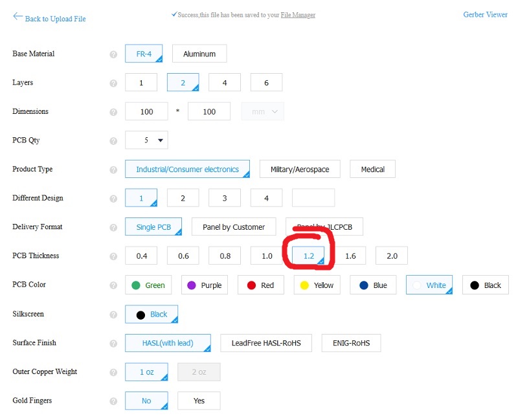The width and height of the screenshot is (518, 420).
Task: Pick Purple PCB color
Action: pyautogui.click(x=205, y=285)
